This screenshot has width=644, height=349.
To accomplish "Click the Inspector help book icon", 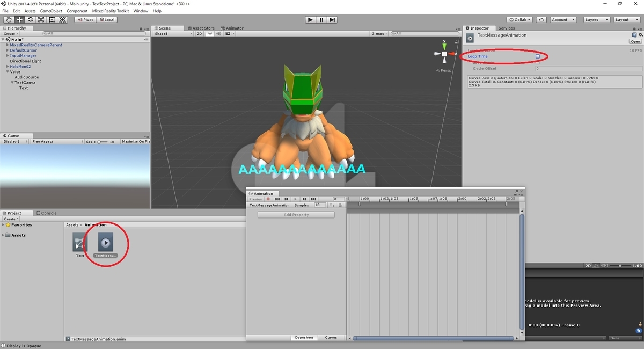I will coord(634,35).
